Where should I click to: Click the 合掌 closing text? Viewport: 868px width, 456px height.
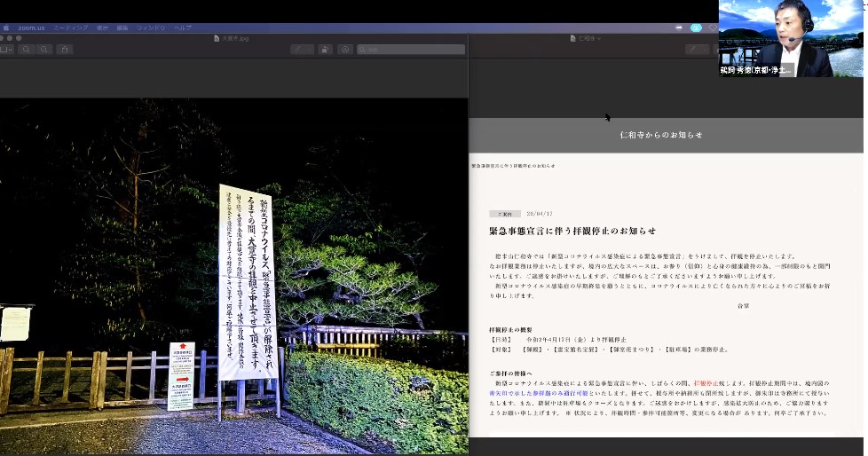point(743,305)
